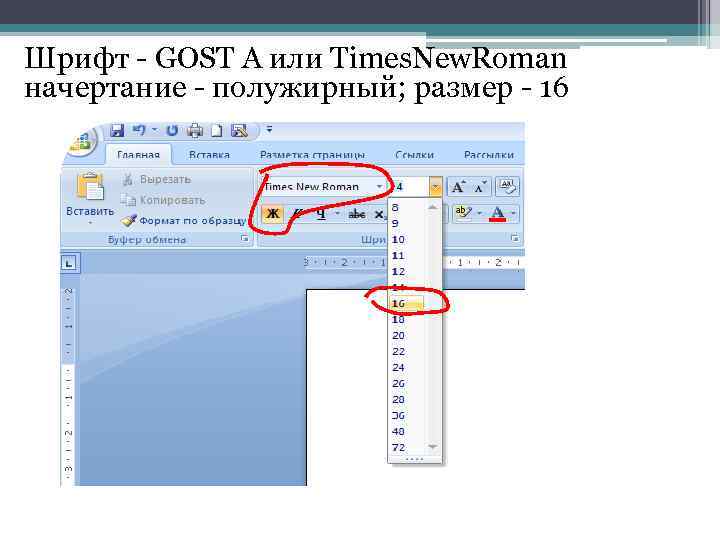720x540 pixels.
Task: Expand the underline style dropdown arrow
Action: pyautogui.click(x=338, y=214)
